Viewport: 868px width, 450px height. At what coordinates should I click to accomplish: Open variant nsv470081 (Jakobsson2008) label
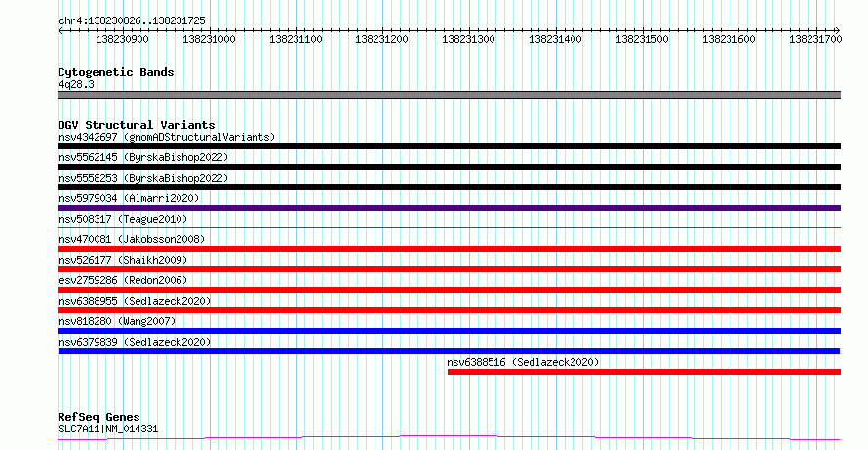point(132,239)
